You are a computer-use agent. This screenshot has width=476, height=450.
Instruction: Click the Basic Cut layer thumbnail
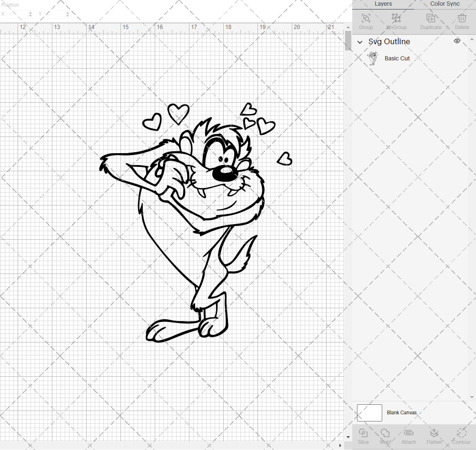(x=373, y=58)
